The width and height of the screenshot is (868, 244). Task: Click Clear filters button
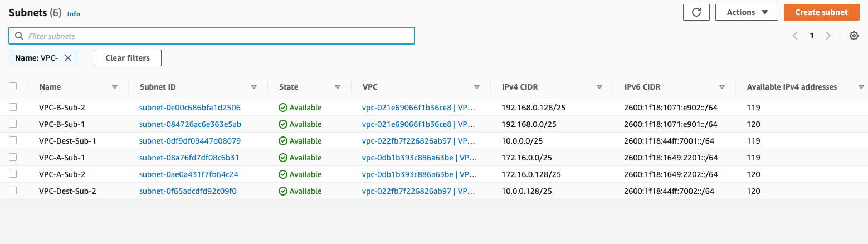(x=128, y=58)
